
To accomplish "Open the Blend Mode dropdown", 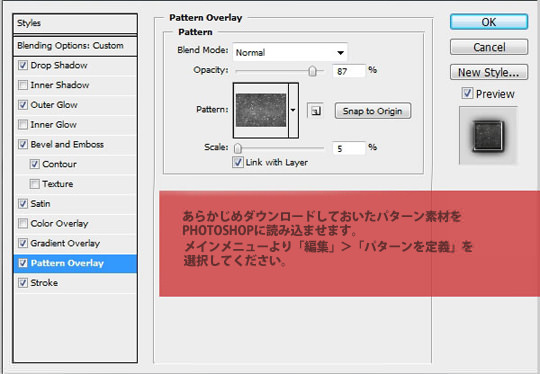I will click(x=290, y=52).
